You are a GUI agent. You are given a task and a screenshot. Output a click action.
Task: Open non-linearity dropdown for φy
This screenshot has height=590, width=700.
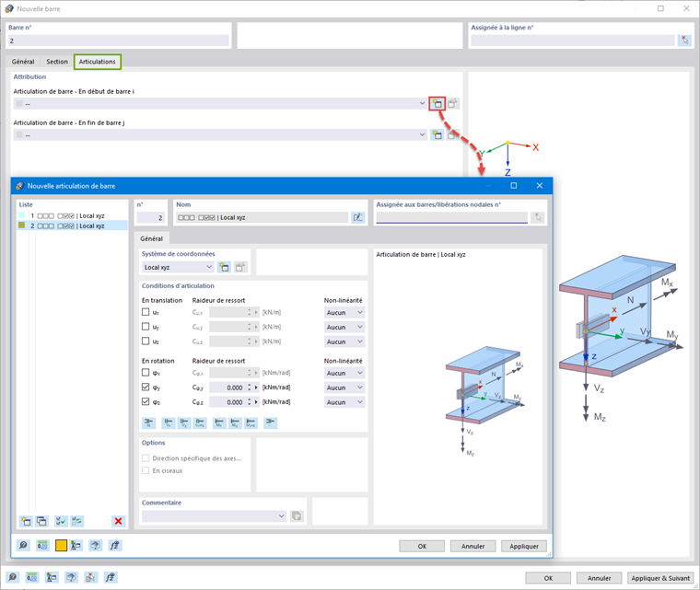(x=344, y=388)
